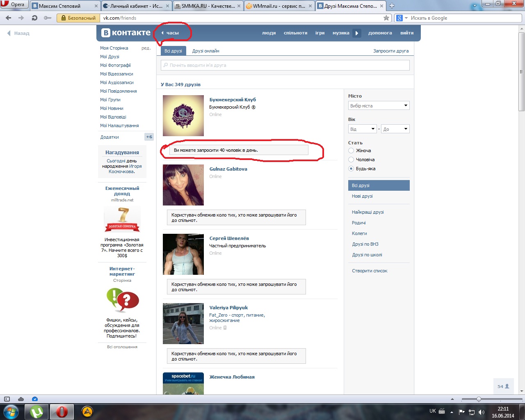This screenshot has height=420, width=525.
Task: Open uTorrent from the taskbar
Action: pyautogui.click(x=37, y=411)
